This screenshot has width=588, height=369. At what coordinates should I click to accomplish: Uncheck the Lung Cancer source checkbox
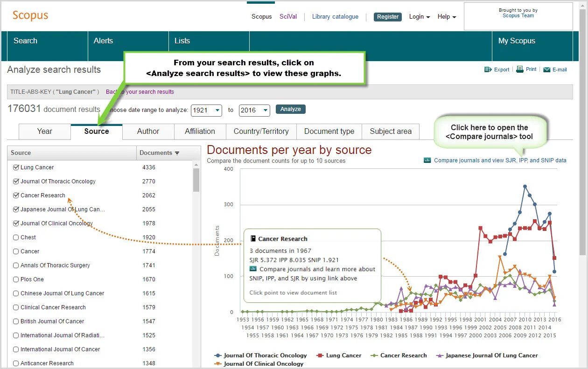(16, 167)
